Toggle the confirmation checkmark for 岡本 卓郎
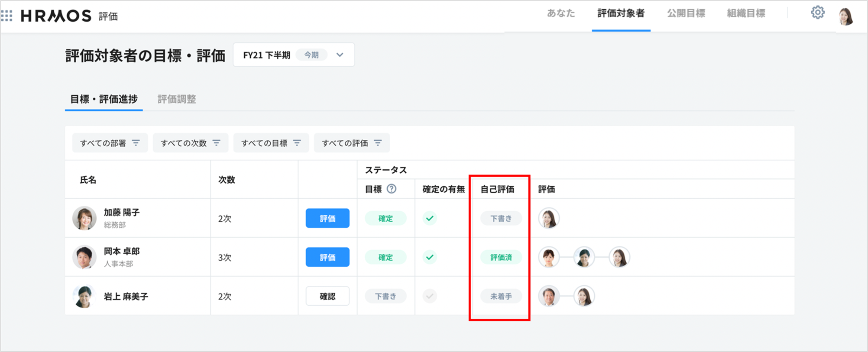The height and width of the screenshot is (352, 868). [430, 257]
